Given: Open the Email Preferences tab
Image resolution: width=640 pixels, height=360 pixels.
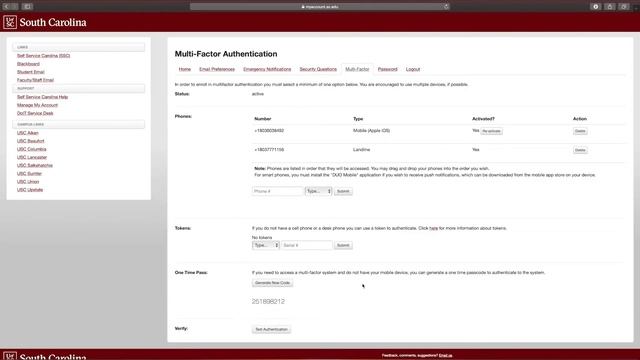Looking at the screenshot, I should pos(217,69).
